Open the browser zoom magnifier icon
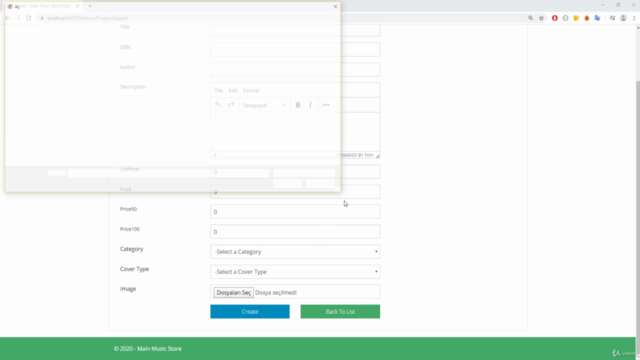 (531, 18)
